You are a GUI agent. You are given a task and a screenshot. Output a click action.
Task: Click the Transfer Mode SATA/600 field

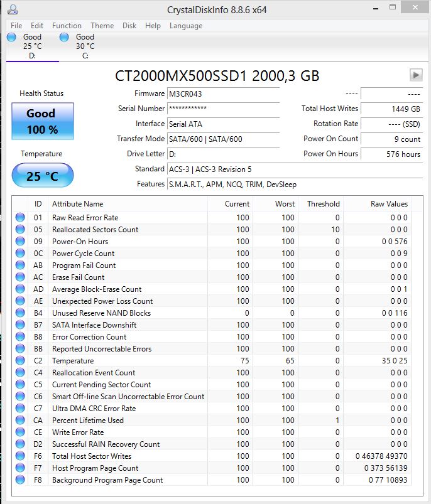click(x=223, y=139)
